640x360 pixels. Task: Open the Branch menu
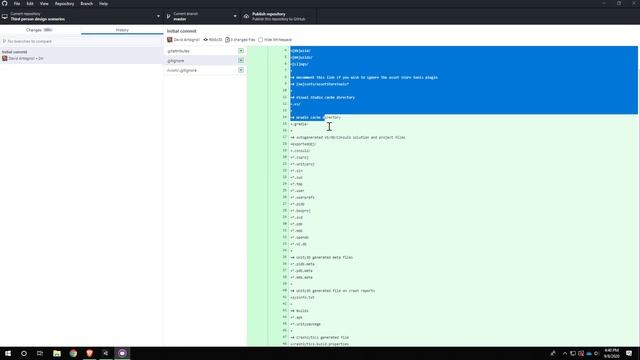pyautogui.click(x=87, y=4)
